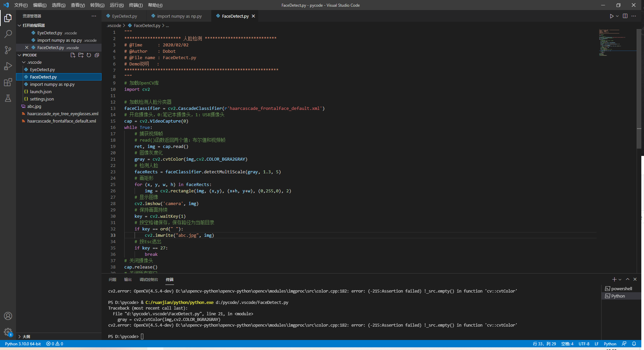
Task: Refresh the PYCODE explorer
Action: coord(89,55)
